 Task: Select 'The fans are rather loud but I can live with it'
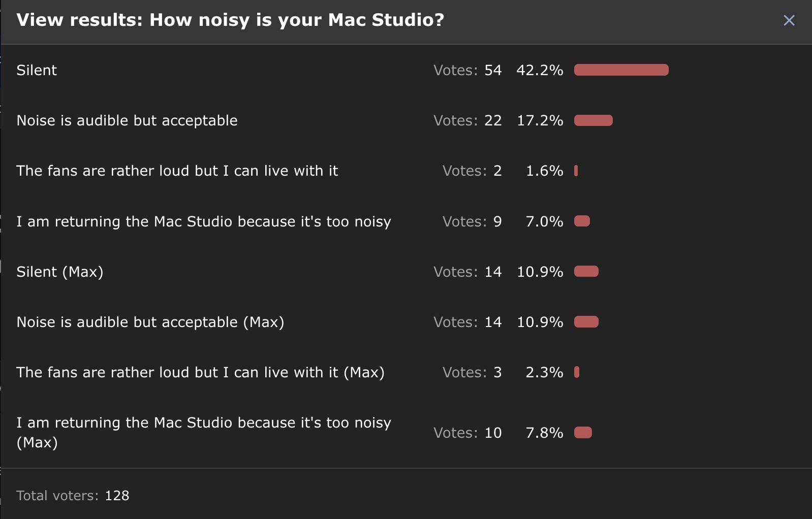177,171
